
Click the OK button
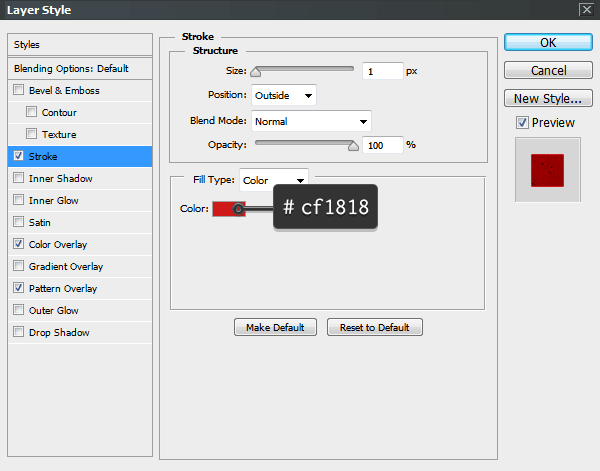(547, 43)
